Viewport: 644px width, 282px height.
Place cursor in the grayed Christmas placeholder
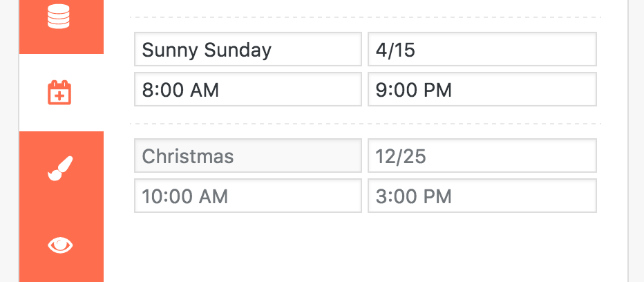click(188, 156)
